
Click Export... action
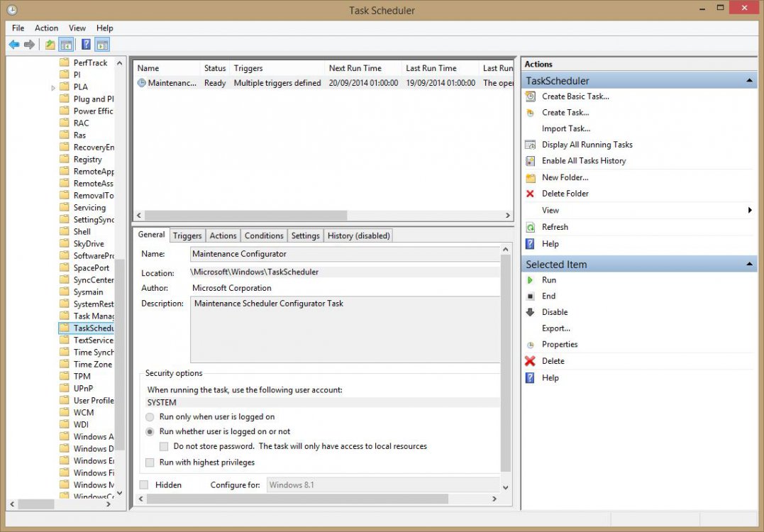tap(556, 328)
